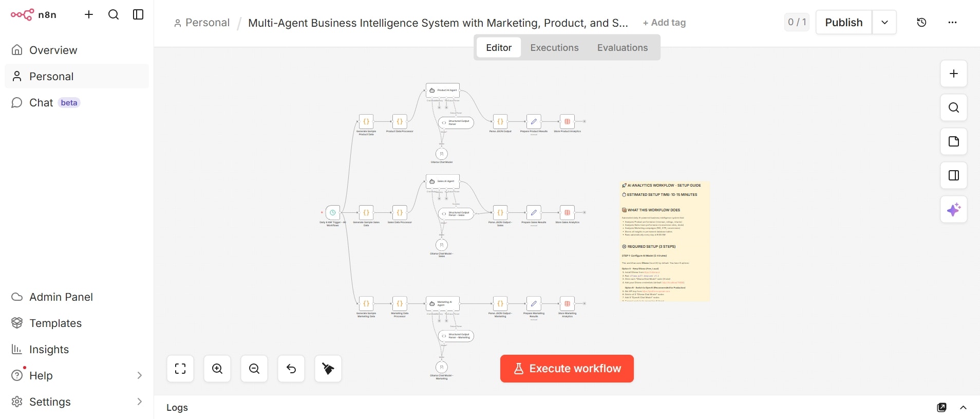Open the AI assistant sparkle icon

tap(954, 209)
